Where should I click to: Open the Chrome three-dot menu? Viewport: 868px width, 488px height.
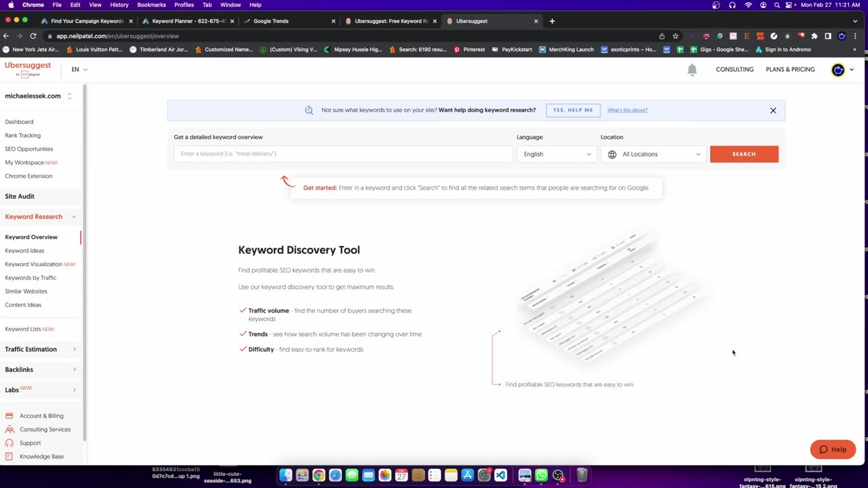pos(855,36)
